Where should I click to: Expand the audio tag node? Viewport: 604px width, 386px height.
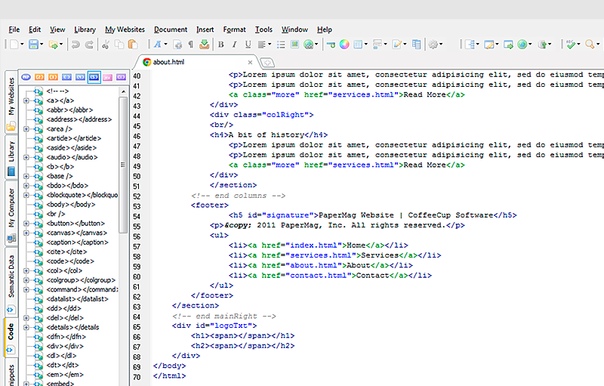26,157
